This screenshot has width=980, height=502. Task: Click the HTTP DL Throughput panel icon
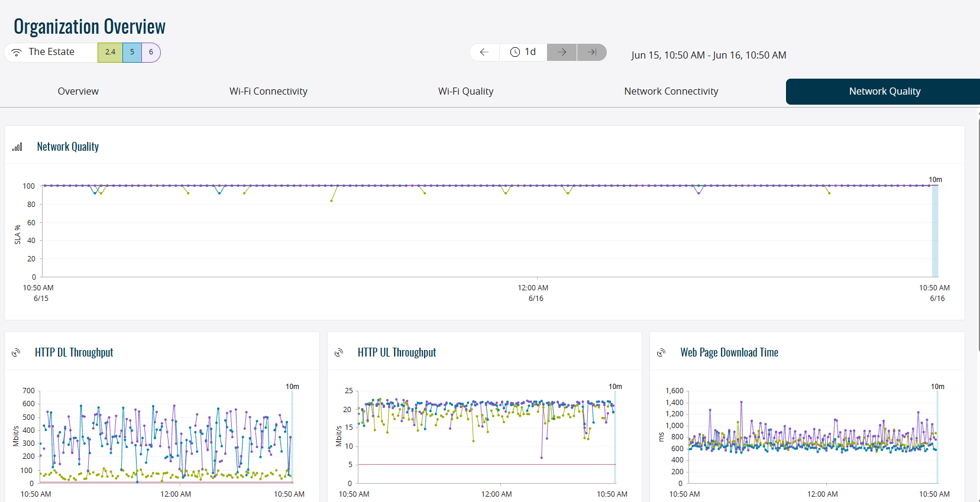pyautogui.click(x=16, y=352)
